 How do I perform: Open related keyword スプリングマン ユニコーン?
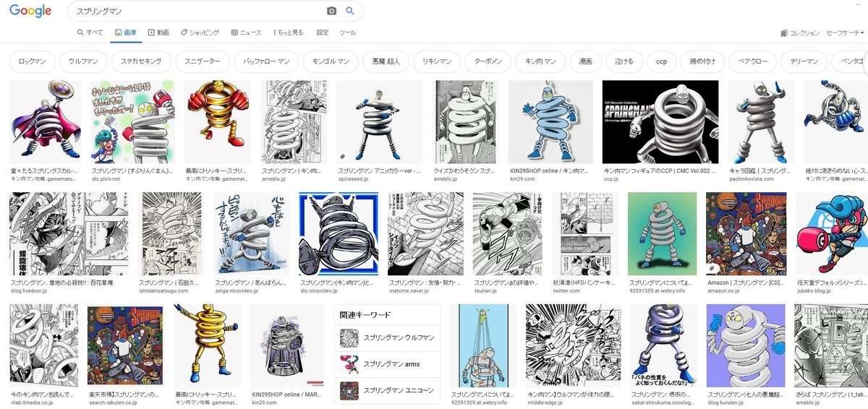tap(387, 391)
